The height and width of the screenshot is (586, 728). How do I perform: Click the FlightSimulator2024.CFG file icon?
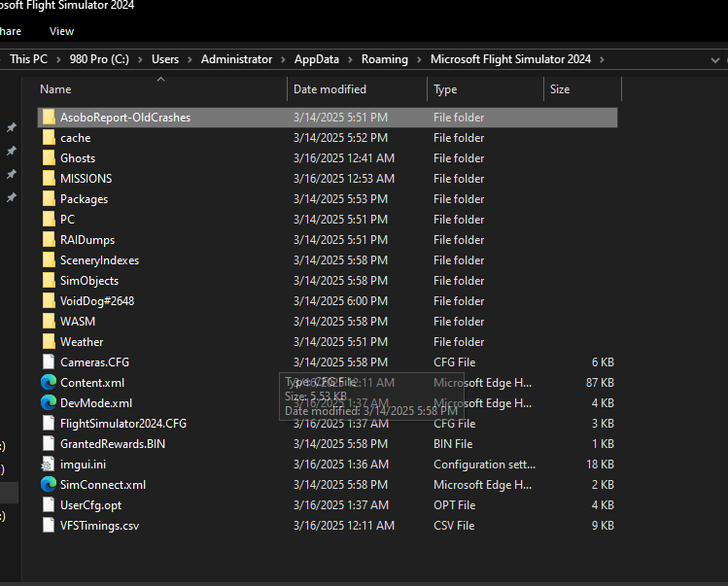pyautogui.click(x=49, y=424)
